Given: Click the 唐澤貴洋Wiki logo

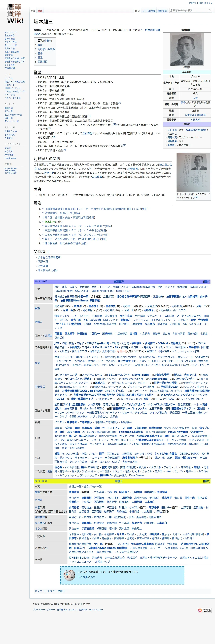Looking at the screenshot, I should [x=15, y=14].
